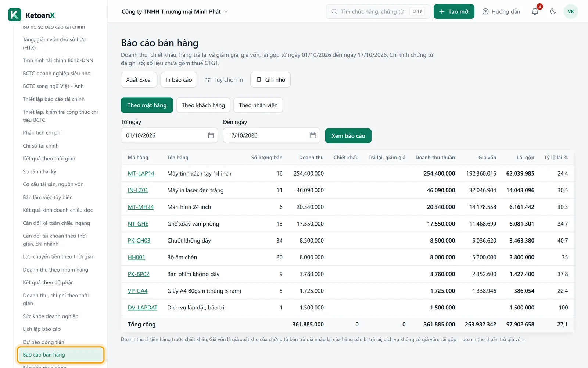Click the Doanh thu thuần column header

coord(435,158)
